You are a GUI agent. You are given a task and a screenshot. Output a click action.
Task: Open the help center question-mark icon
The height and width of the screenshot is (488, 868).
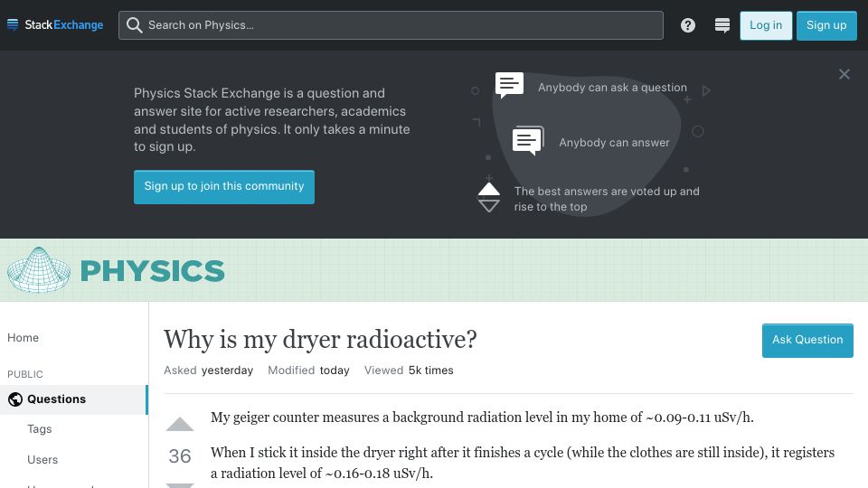point(687,25)
